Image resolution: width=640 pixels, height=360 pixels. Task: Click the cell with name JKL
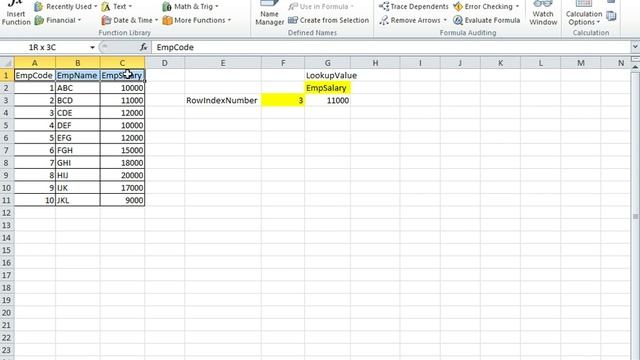click(78, 200)
